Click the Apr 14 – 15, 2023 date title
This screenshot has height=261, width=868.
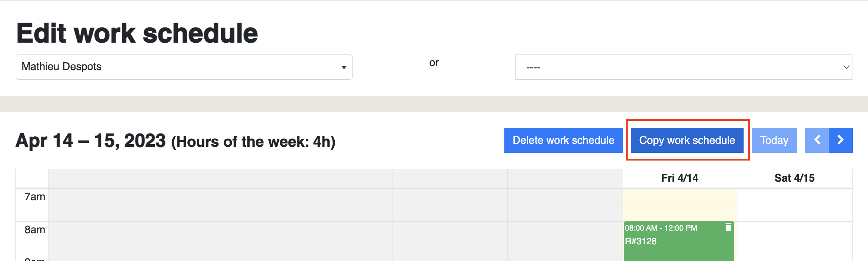click(91, 141)
